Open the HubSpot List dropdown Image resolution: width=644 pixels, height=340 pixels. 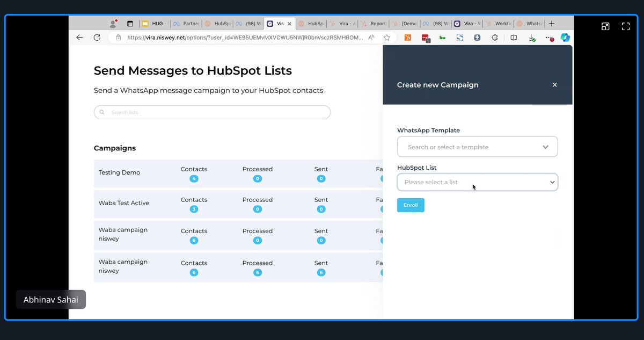(x=478, y=182)
